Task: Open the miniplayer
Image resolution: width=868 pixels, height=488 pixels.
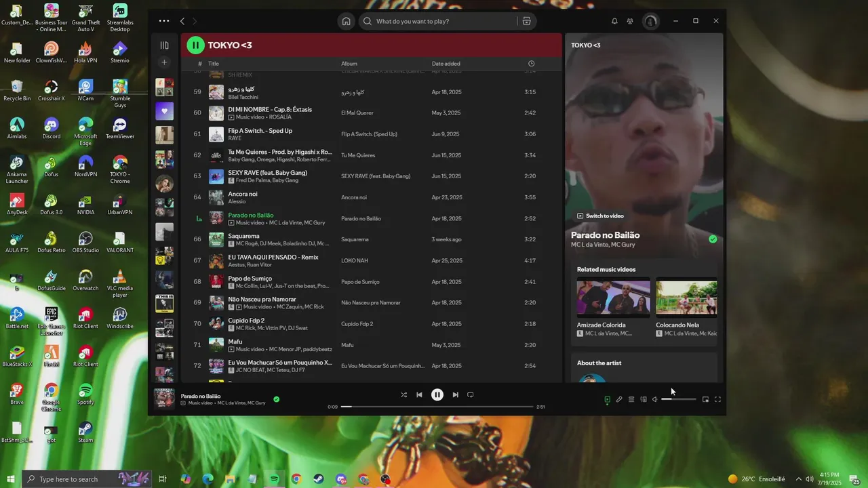Action: coord(705,399)
